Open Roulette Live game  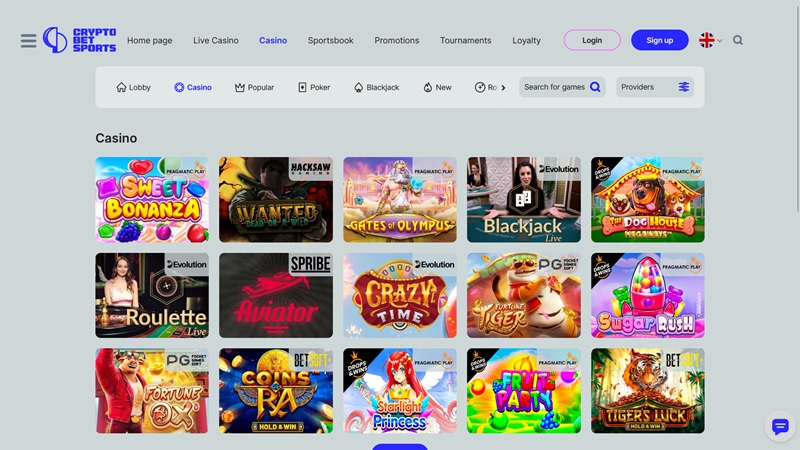152,295
